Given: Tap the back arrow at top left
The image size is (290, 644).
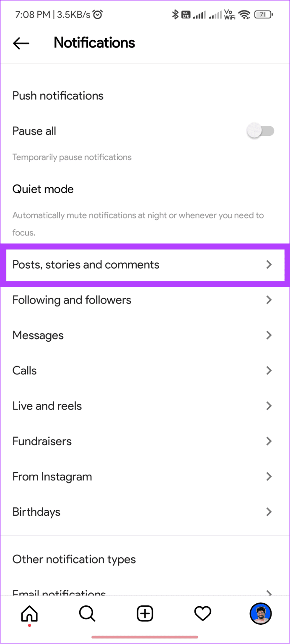Looking at the screenshot, I should [21, 43].
